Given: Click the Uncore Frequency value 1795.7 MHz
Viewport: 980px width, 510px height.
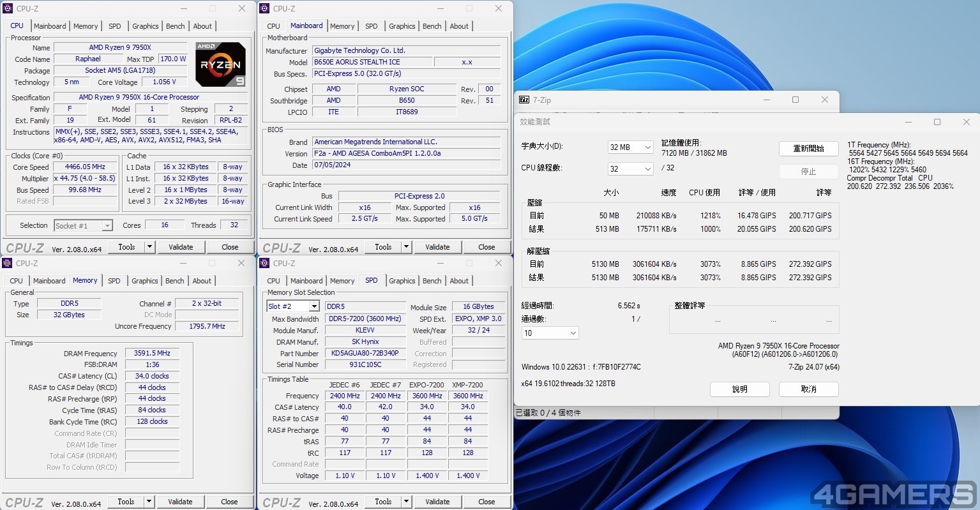Looking at the screenshot, I should click(207, 326).
